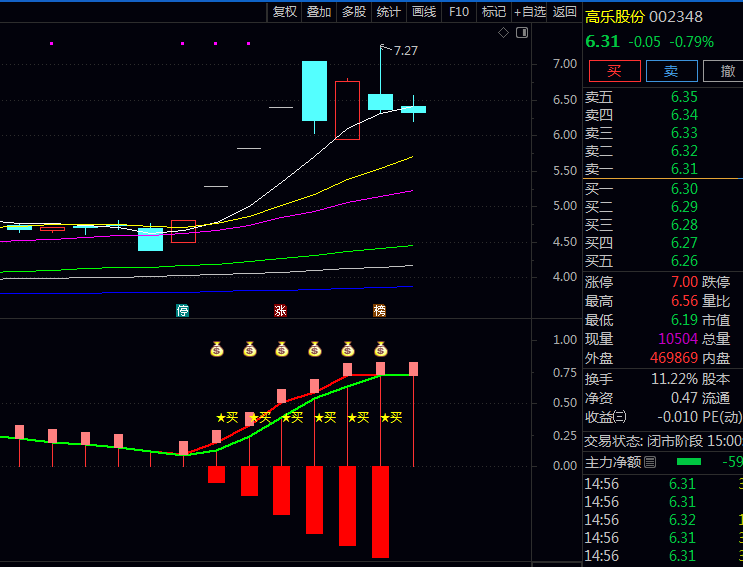Click the large cyan candlestick near 7.00
Image resolution: width=743 pixels, height=567 pixels.
click(x=315, y=91)
